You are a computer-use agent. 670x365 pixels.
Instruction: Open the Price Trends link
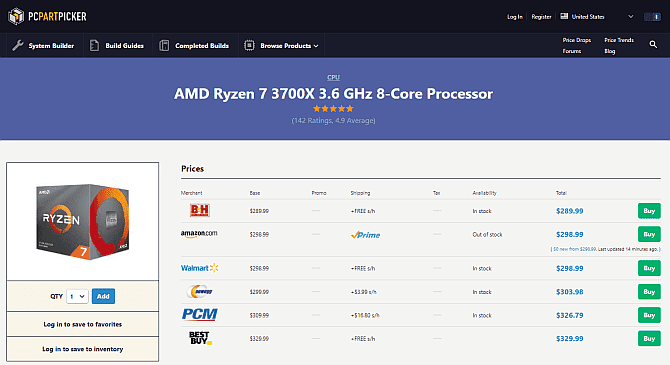click(x=619, y=40)
